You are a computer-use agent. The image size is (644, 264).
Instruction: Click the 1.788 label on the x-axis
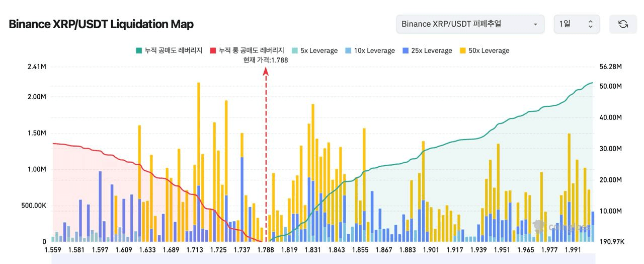266,250
